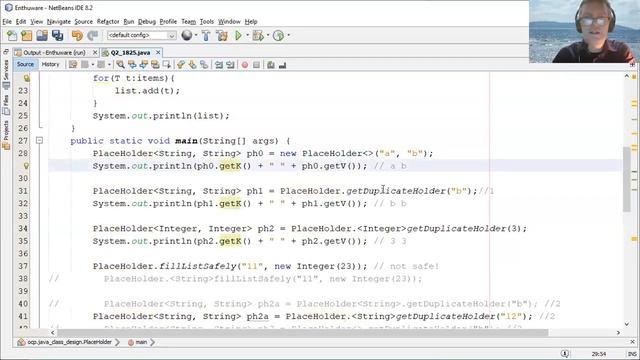Click the vertical scrollbar thumb of editor
Viewport: 640px width, 360px height.
tap(627, 180)
